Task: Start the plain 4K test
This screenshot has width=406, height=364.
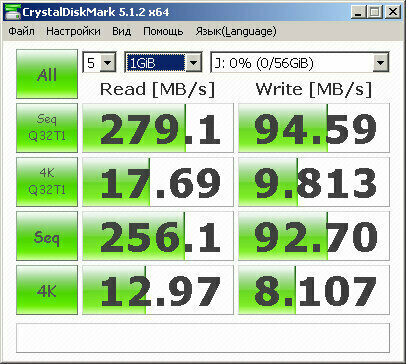Action: click(x=47, y=290)
